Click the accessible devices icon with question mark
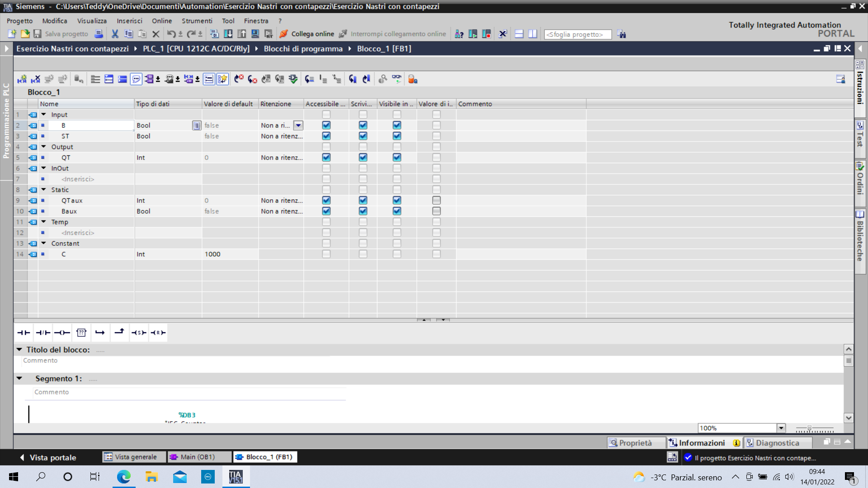868x488 pixels. [459, 34]
